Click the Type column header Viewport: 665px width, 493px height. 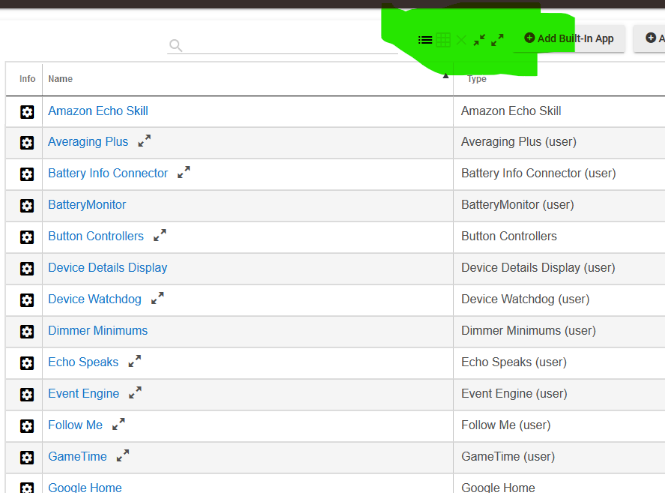pyautogui.click(x=477, y=79)
